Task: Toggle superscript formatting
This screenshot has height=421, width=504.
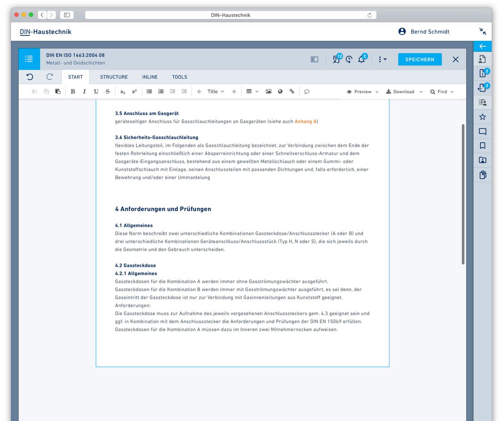Action: pos(134,91)
